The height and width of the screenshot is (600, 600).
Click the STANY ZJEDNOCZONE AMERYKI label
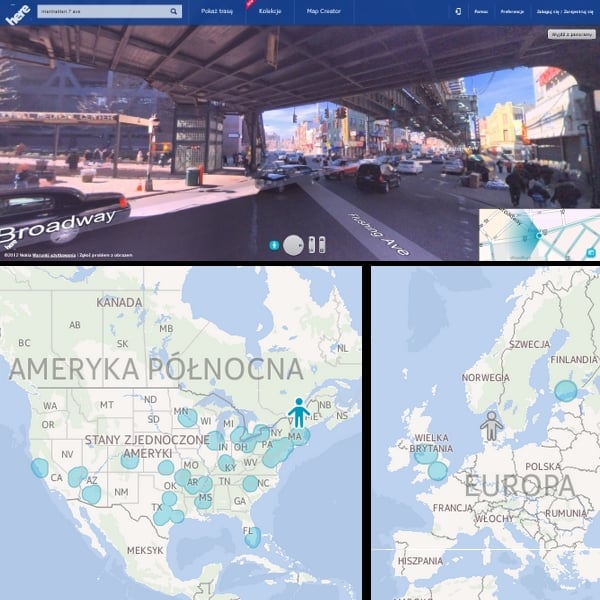coord(147,447)
